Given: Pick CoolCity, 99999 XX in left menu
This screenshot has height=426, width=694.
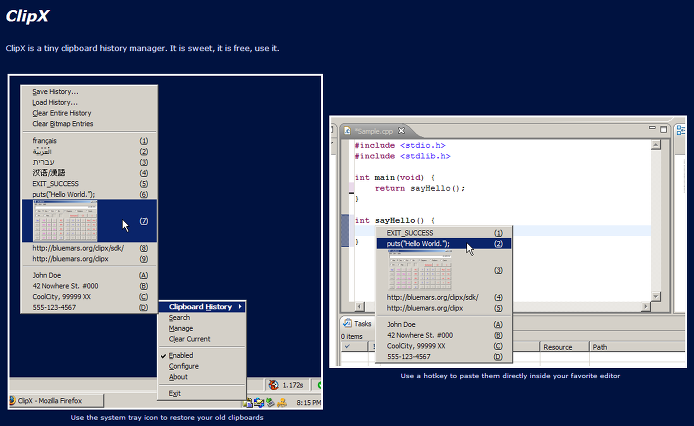Looking at the screenshot, I should [x=89, y=296].
